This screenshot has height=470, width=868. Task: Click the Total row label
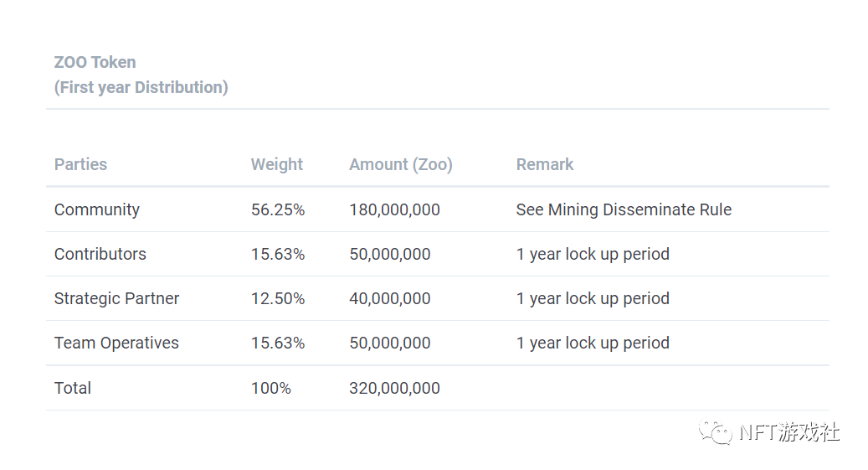[x=73, y=388]
